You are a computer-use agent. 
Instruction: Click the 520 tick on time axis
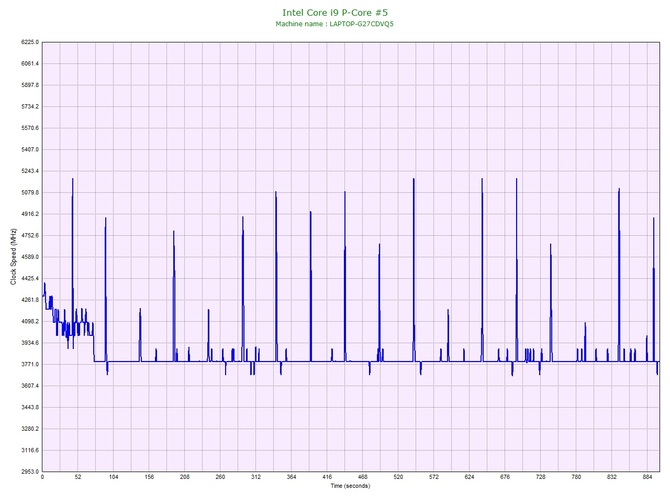(x=398, y=477)
